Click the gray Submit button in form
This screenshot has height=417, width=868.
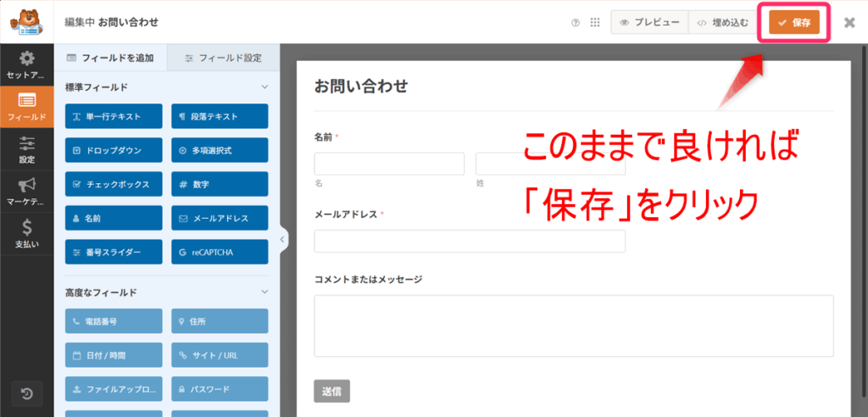(331, 391)
